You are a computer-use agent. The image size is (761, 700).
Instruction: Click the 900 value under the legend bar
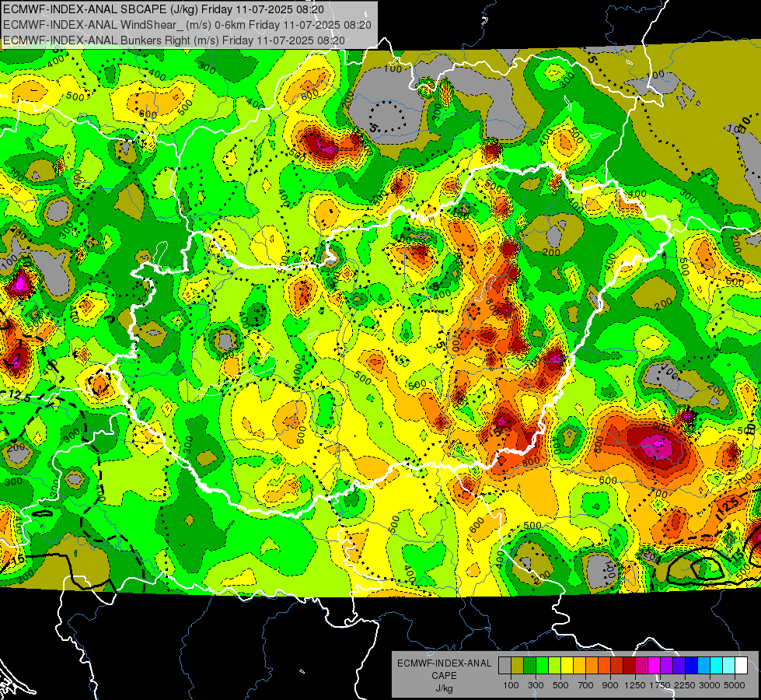click(610, 685)
